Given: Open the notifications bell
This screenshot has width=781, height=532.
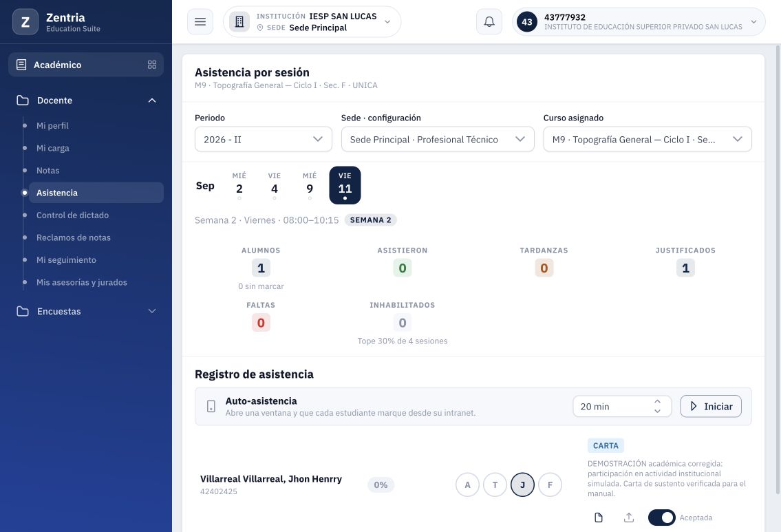Looking at the screenshot, I should click(489, 22).
